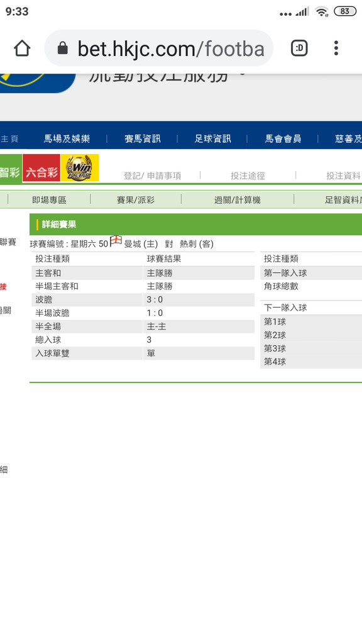The width and height of the screenshot is (362, 644).
Task: Open the eWin logo tab
Action: click(x=80, y=167)
